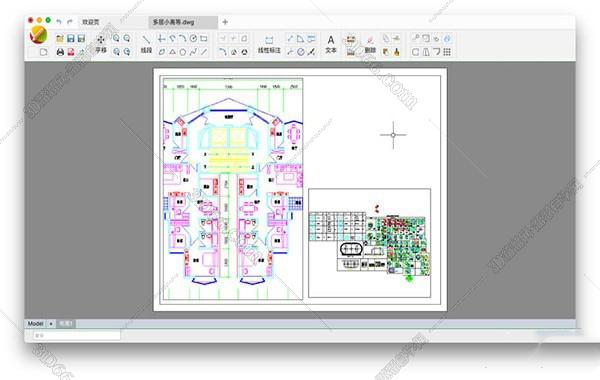Select the circle drawing tool icon
This screenshot has height=380, width=600.
(183, 52)
